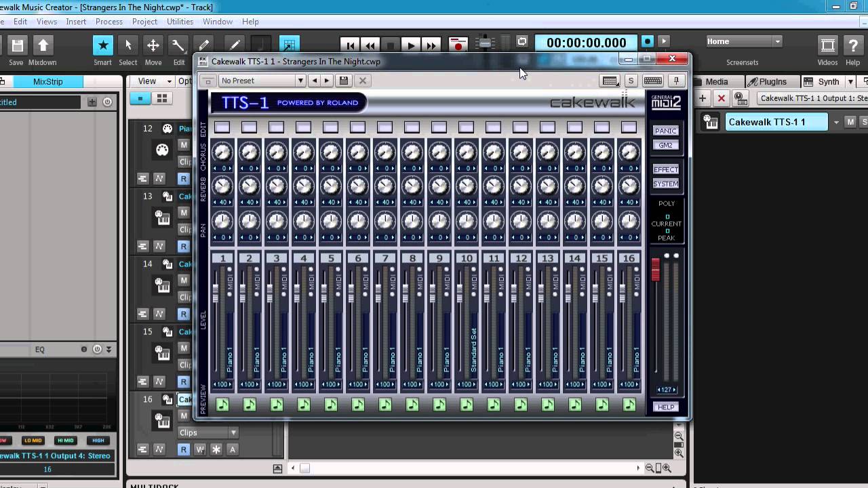
Task: Select the Smart tool
Action: pyautogui.click(x=103, y=45)
